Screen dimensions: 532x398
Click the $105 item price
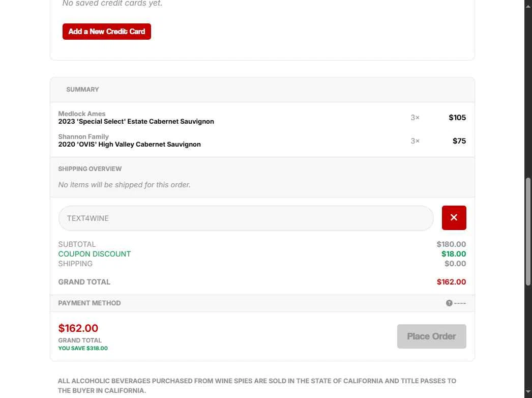(x=457, y=118)
